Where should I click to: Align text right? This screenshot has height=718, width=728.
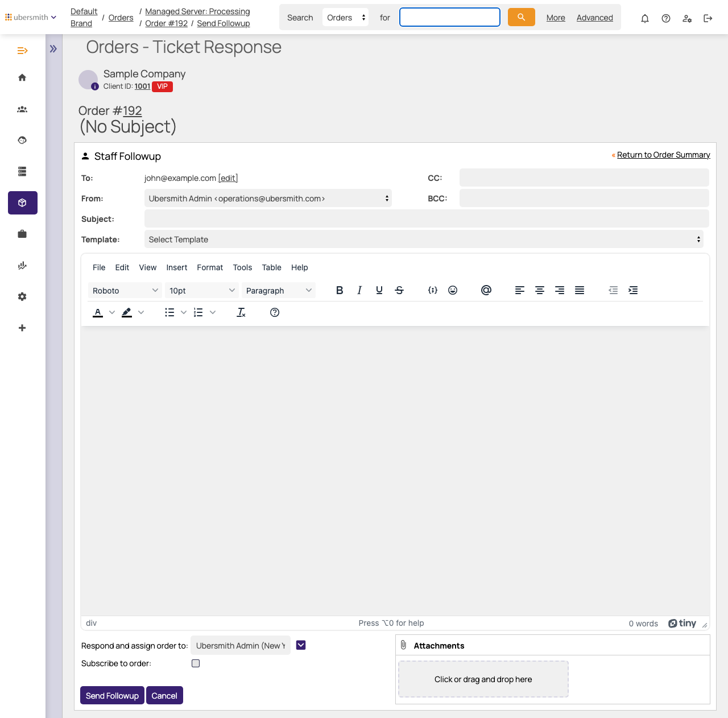[560, 290]
